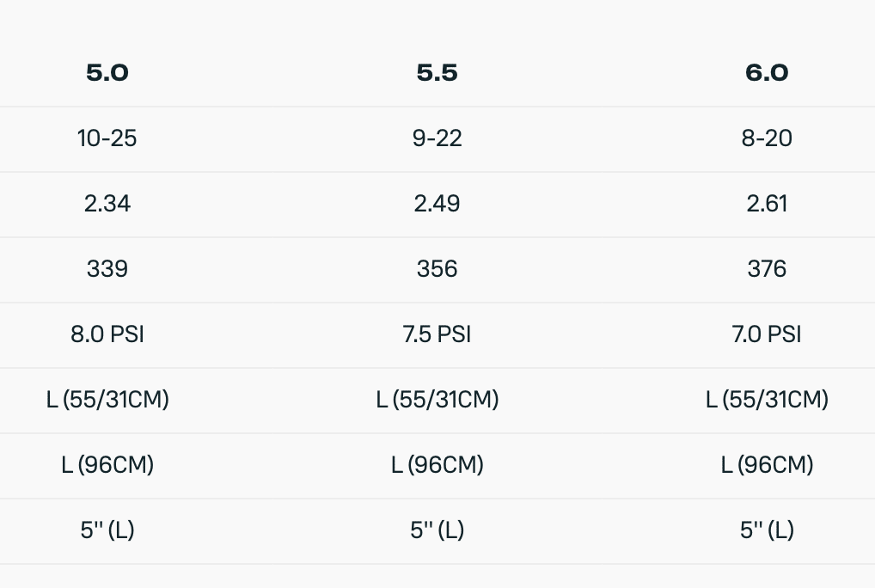Click L (55/31CM) under the 6.0 column
This screenshot has height=588, width=875.
pos(767,400)
